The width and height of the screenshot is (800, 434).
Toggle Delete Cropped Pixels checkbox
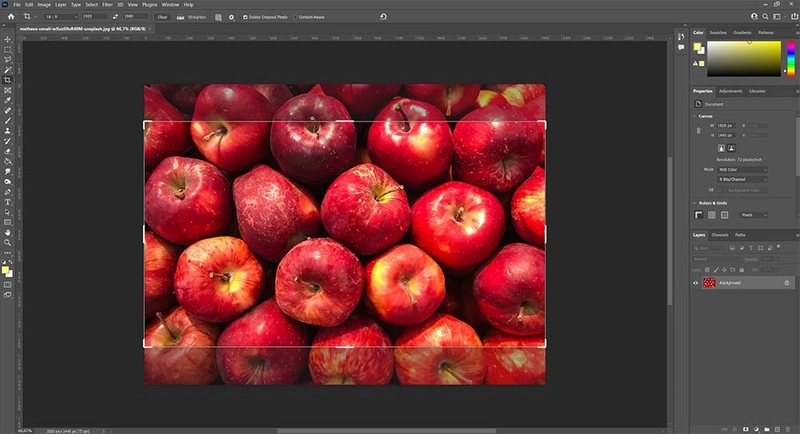[x=245, y=17]
